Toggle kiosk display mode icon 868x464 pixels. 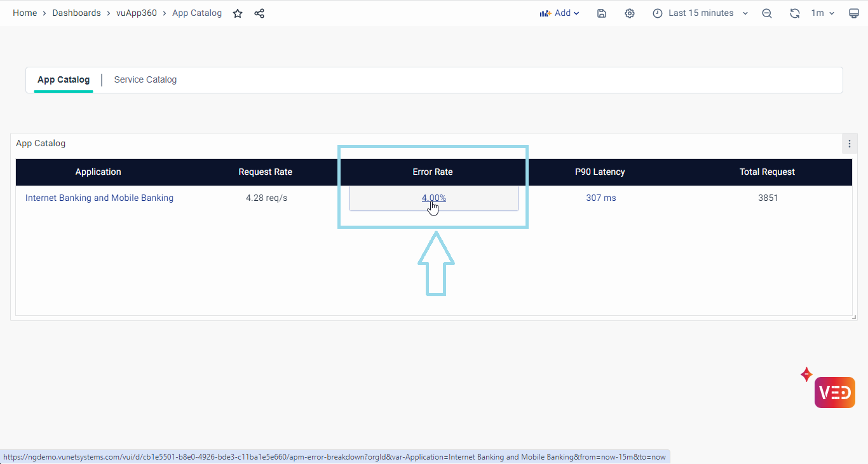[x=854, y=13]
